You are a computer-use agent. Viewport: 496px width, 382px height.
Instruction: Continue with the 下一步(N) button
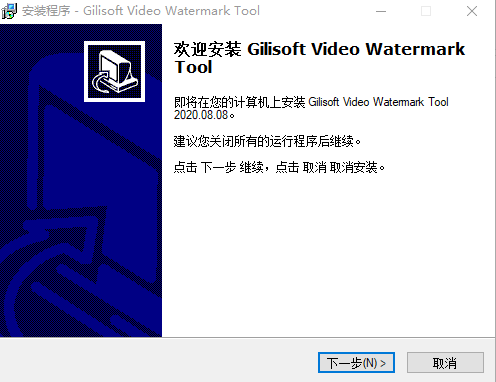(356, 363)
